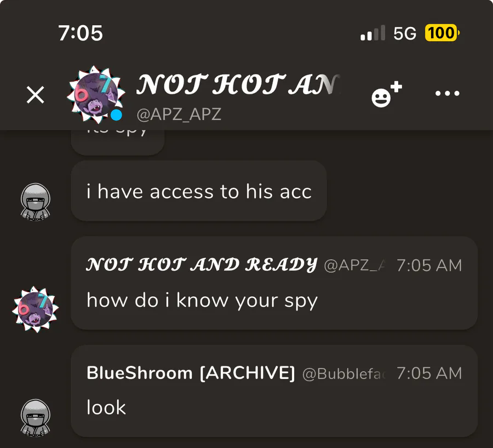Close the chat with the X icon

tap(35, 95)
